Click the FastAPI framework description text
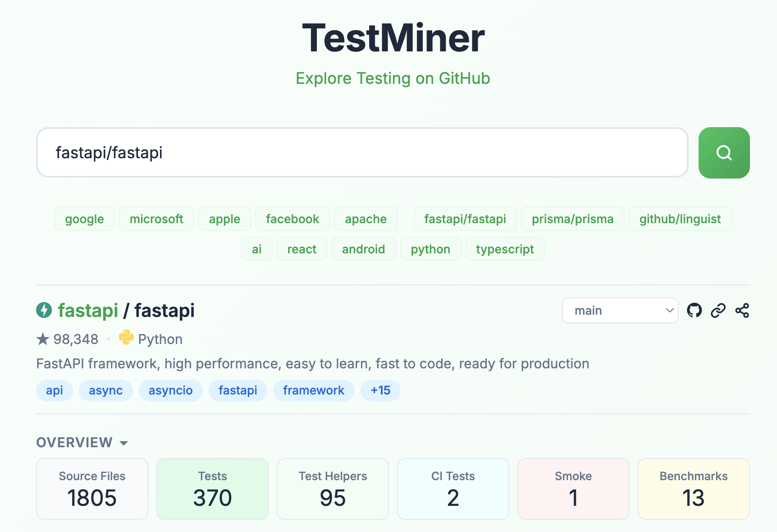This screenshot has width=777, height=532. (x=313, y=364)
